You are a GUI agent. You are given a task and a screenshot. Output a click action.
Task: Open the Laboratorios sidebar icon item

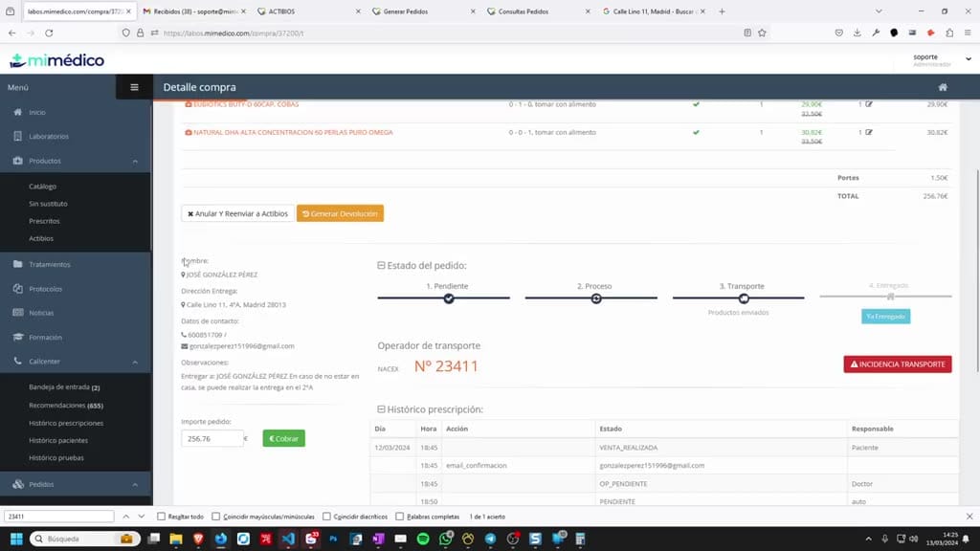click(17, 136)
